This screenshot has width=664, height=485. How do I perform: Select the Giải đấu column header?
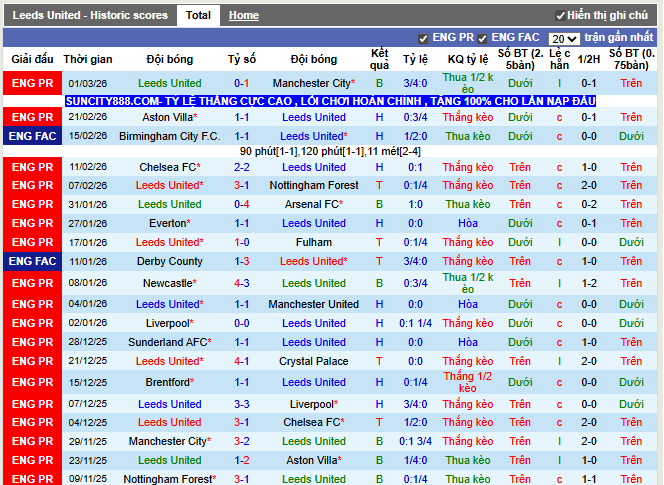(33, 59)
